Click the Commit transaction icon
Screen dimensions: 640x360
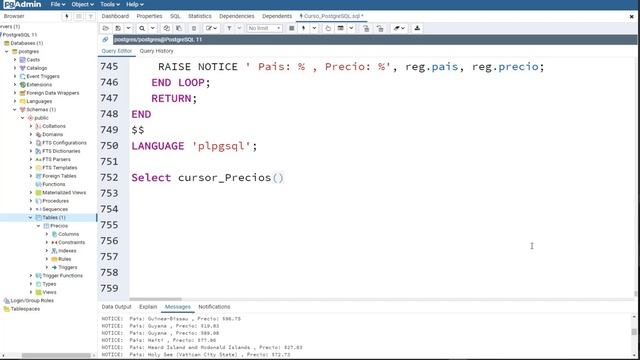coord(366,28)
